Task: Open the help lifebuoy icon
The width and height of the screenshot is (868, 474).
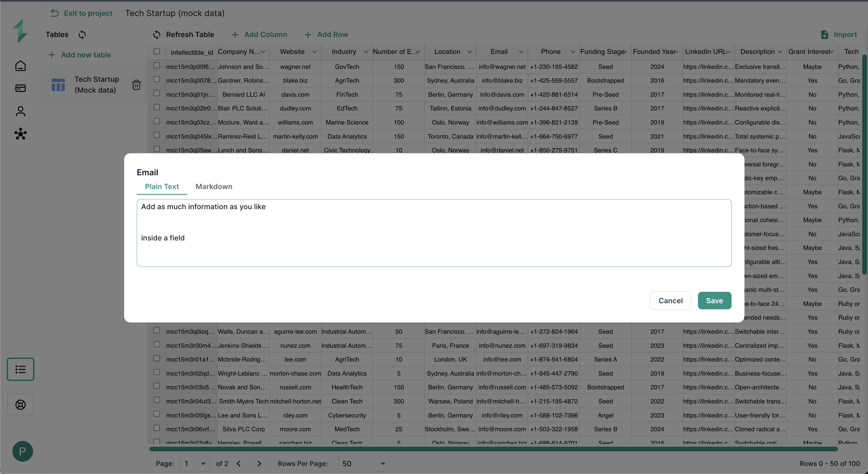Action: tap(21, 405)
